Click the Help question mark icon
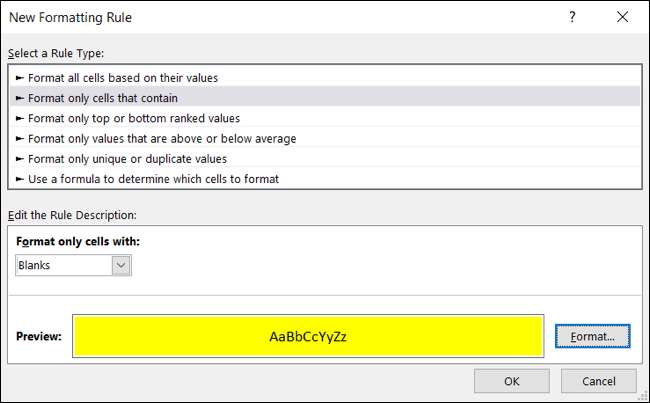This screenshot has width=650, height=403. [x=572, y=18]
